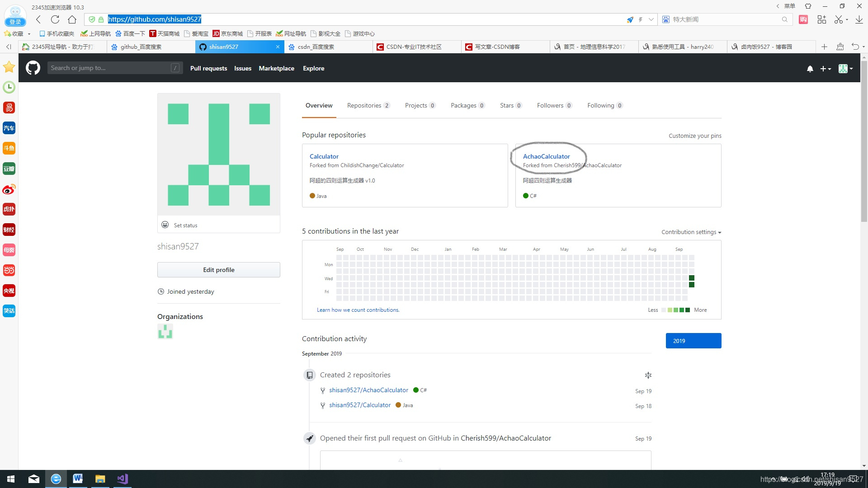Click the browser address bar URL
The width and height of the screenshot is (868, 488).
154,19
